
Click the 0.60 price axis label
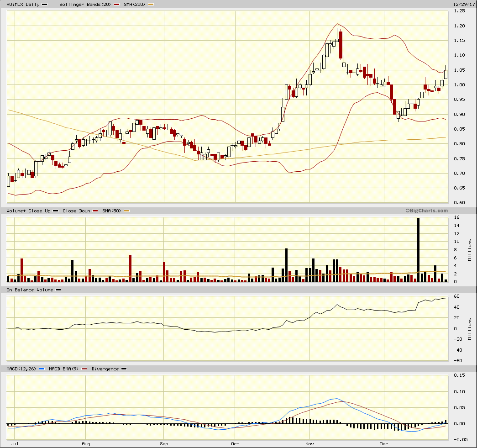(459, 202)
